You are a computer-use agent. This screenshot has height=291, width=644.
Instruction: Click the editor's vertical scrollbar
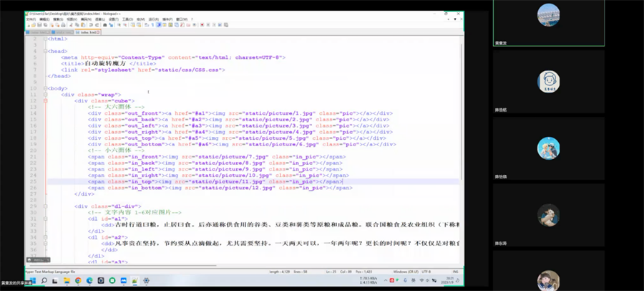(x=461, y=143)
